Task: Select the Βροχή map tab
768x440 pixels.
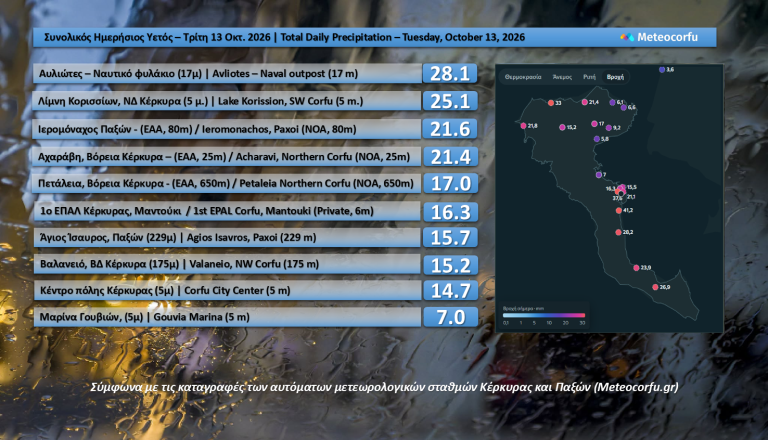Action: pos(615,77)
